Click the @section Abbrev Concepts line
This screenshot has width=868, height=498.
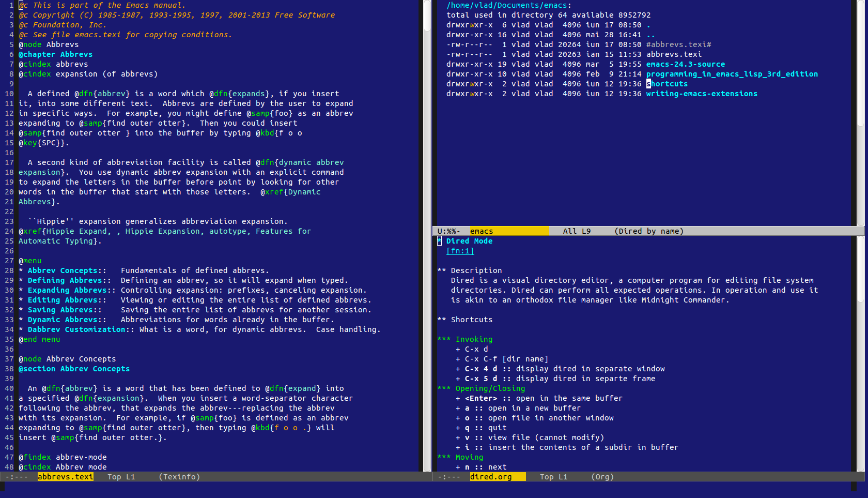point(74,369)
